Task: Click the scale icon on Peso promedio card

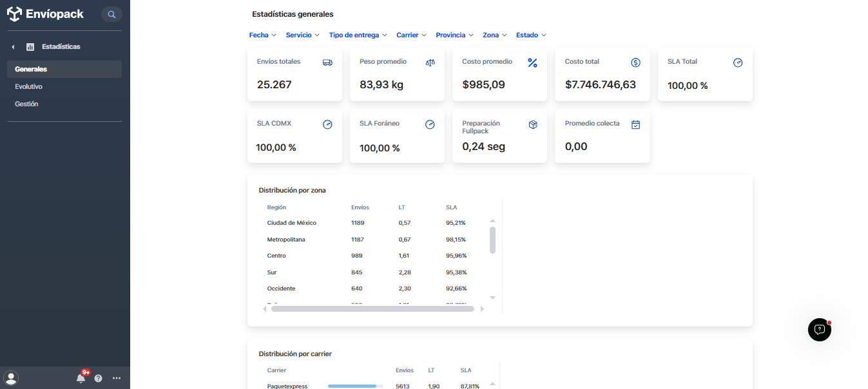Action: tap(430, 62)
